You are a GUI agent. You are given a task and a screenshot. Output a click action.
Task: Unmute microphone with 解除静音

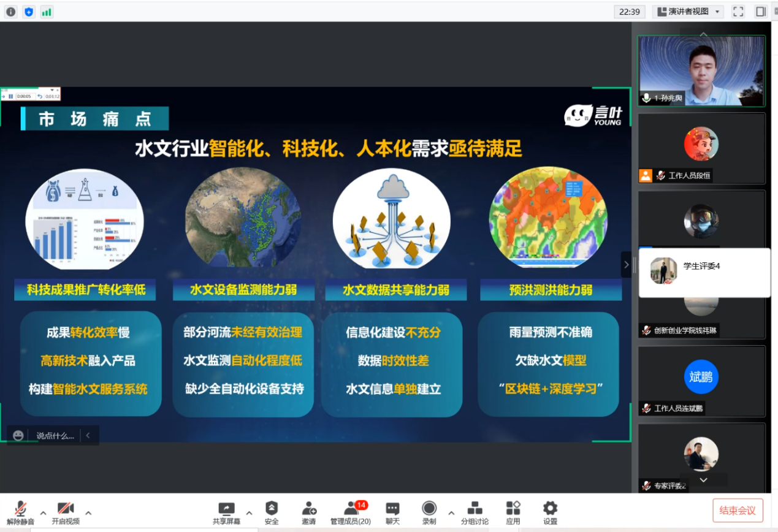coord(20,512)
